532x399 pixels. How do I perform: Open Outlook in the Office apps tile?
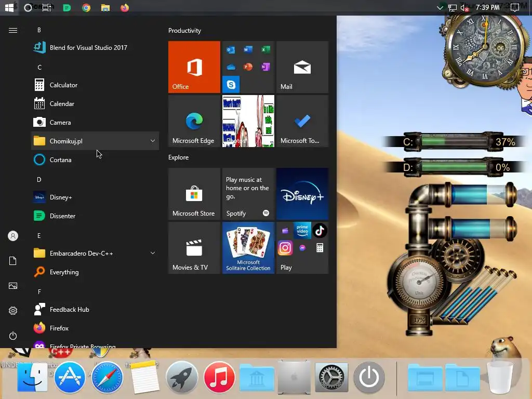click(231, 50)
